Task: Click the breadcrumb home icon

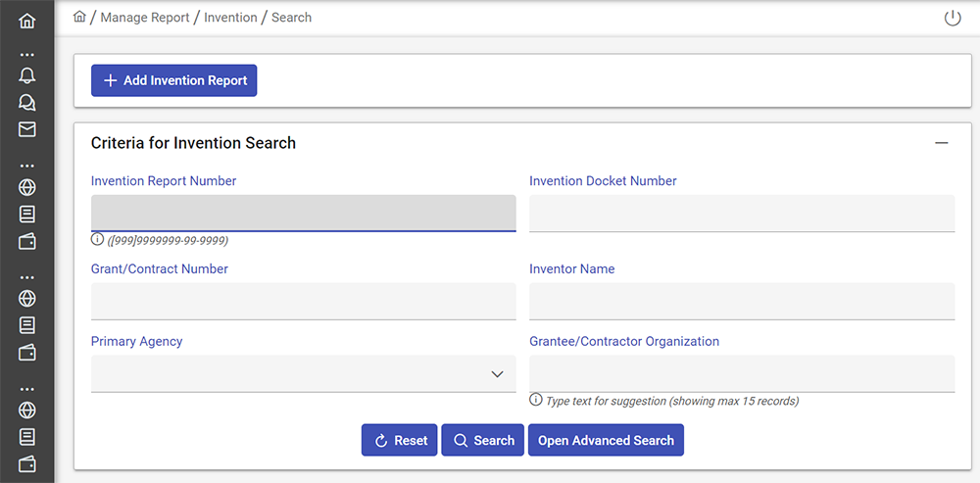Action: (80, 17)
